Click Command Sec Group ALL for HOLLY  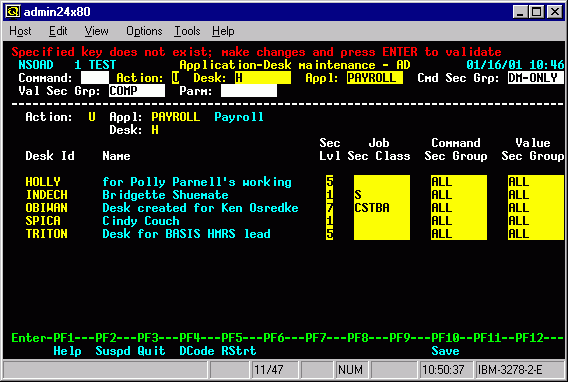(459, 182)
